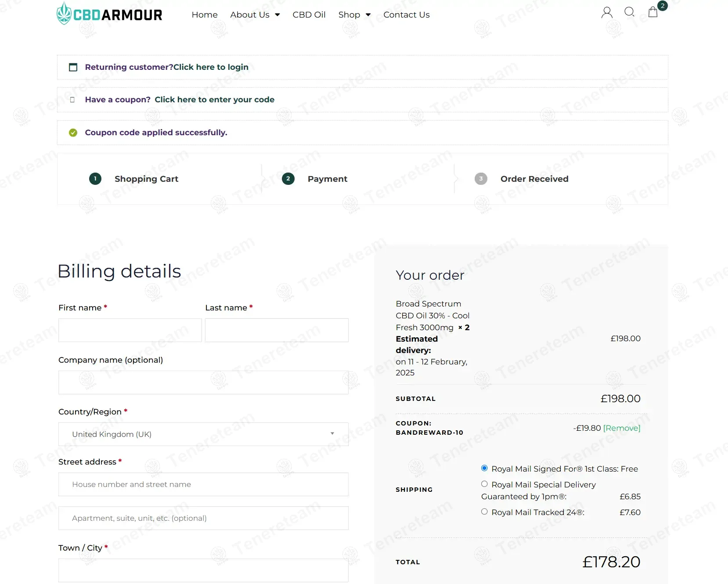This screenshot has width=728, height=584.
Task: Open the Contact Us menu item
Action: coord(407,14)
